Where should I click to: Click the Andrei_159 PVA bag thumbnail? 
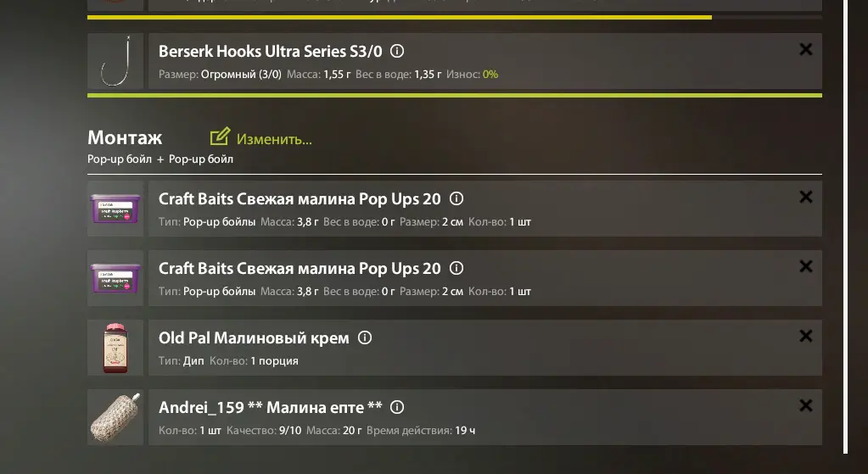[x=115, y=417]
